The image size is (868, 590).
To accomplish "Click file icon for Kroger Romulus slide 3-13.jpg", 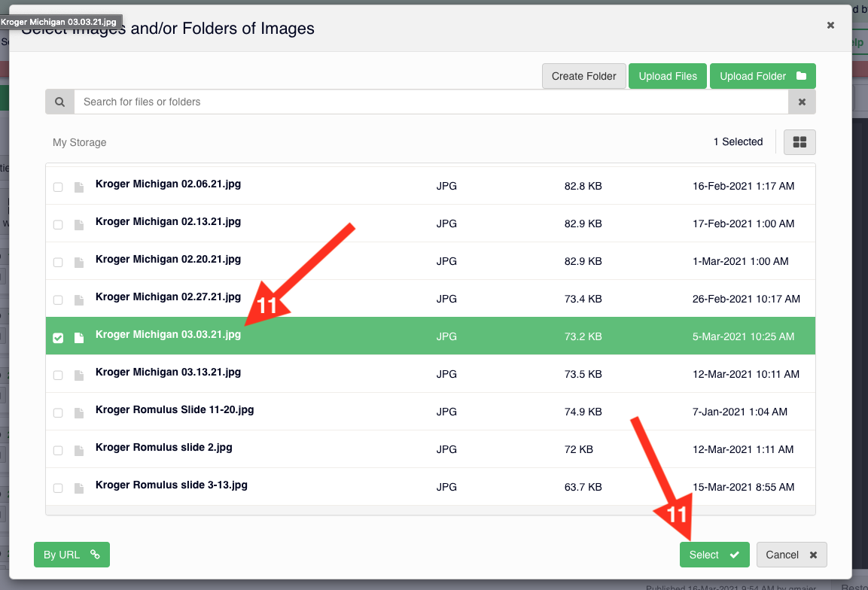I will (79, 488).
